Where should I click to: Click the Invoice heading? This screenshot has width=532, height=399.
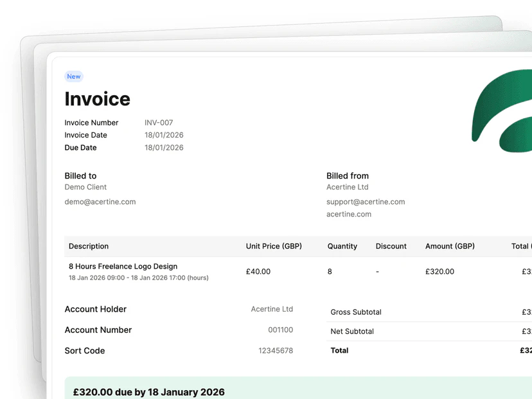coord(98,99)
